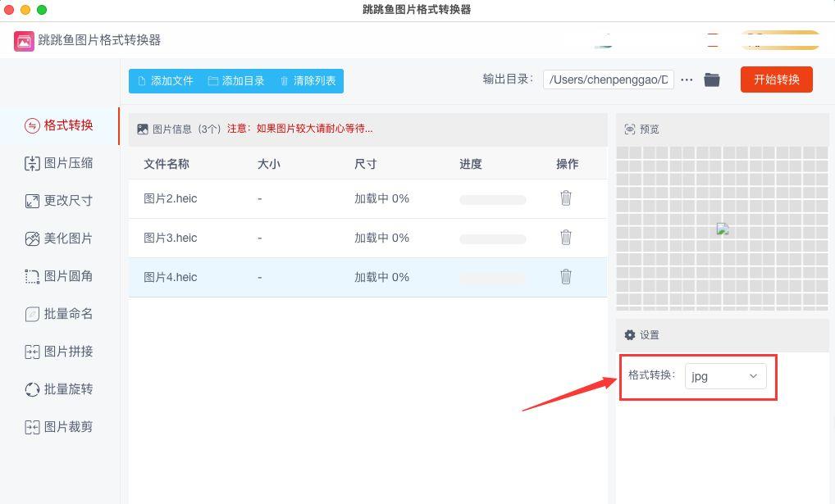Select the output directory path field
This screenshot has height=504, width=835.
pos(608,79)
